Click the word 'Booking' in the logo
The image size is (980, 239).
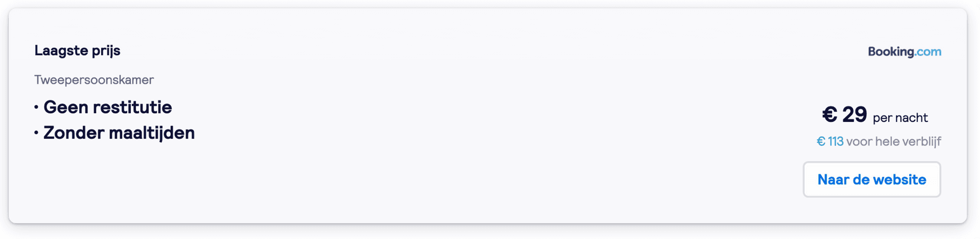pyautogui.click(x=891, y=52)
